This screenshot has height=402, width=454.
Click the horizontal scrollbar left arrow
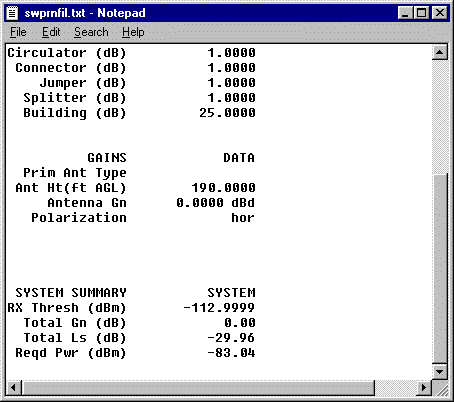coord(14,388)
